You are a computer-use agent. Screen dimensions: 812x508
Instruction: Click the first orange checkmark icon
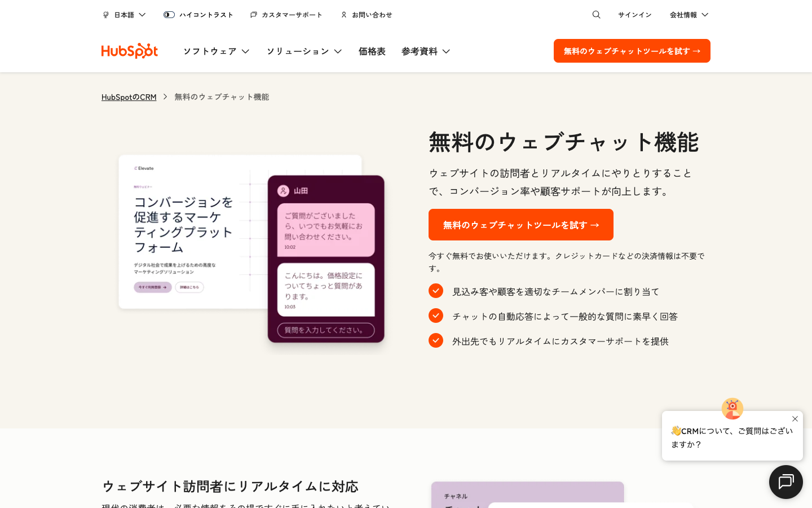436,291
